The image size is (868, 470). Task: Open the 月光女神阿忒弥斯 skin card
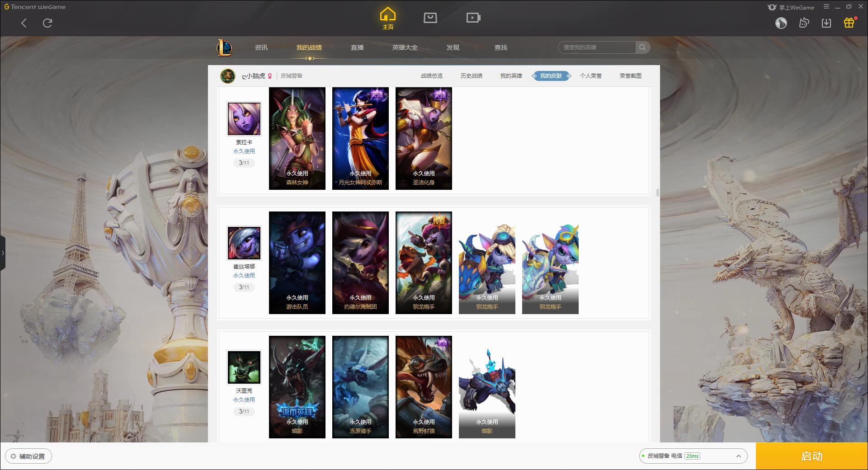pos(360,138)
